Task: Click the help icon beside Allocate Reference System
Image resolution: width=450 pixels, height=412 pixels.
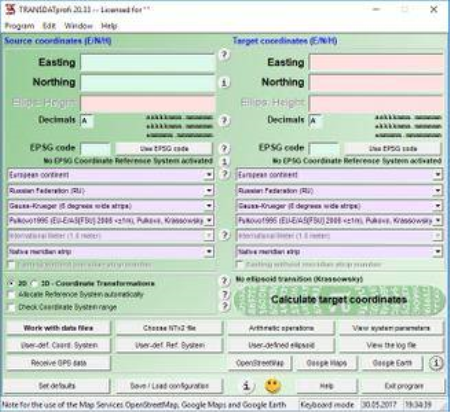Action: click(225, 294)
